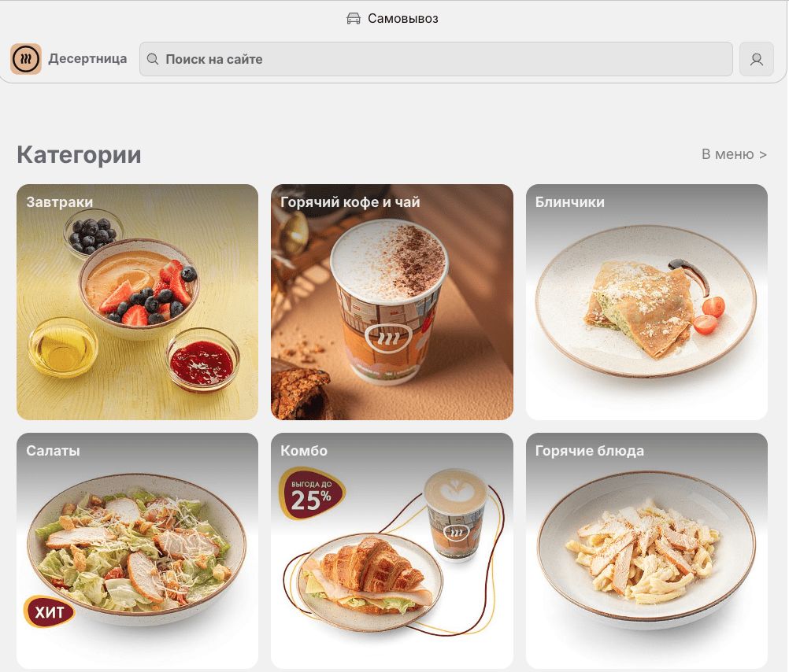Click the Блинчики card title text
The width and height of the screenshot is (789, 672).
pyautogui.click(x=569, y=202)
